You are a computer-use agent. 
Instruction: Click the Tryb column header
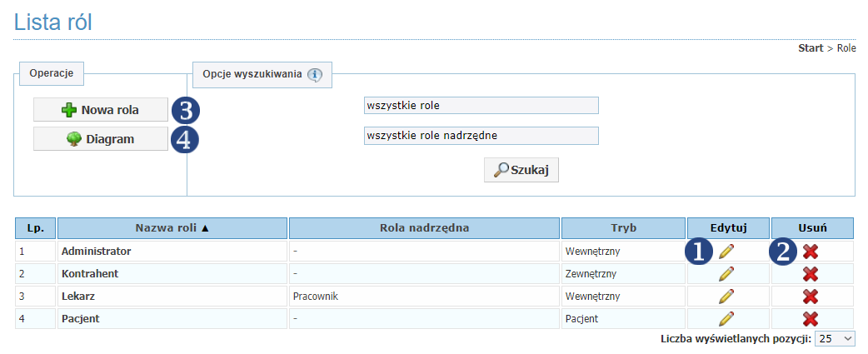coord(623,228)
